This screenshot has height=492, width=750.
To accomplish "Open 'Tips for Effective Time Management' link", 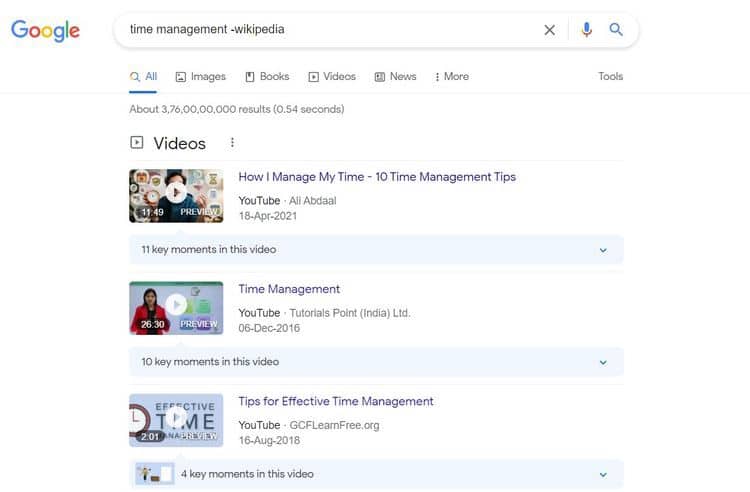I will [x=336, y=401].
